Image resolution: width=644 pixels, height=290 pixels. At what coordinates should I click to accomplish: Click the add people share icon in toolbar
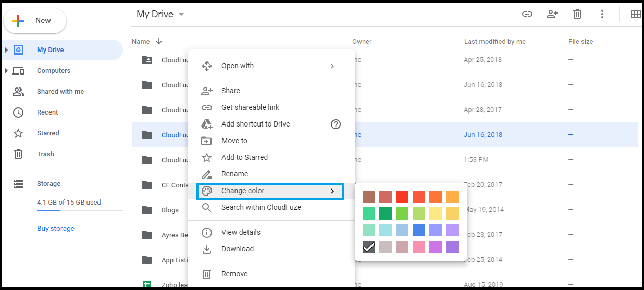(x=552, y=14)
